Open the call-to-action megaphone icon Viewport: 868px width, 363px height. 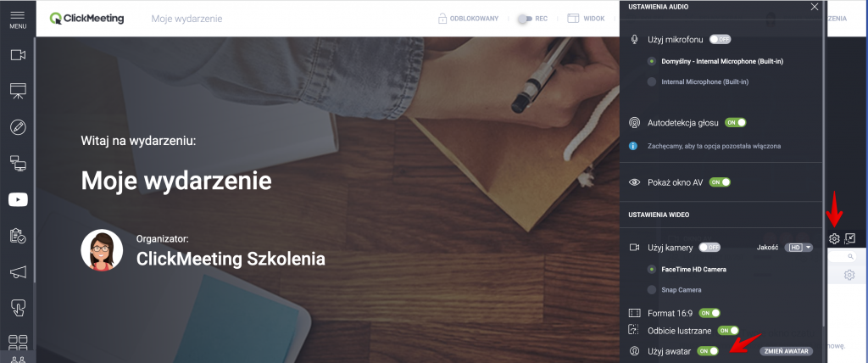tap(19, 271)
